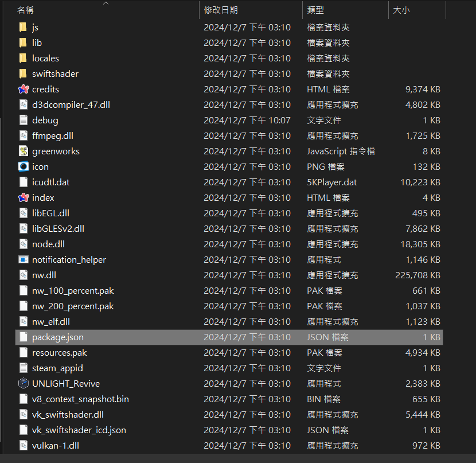
Task: Select the file name "nw_100_percent.pak"
Action: click(73, 291)
